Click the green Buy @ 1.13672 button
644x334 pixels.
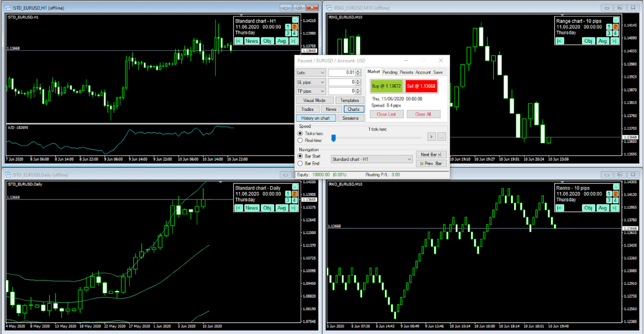tap(386, 86)
